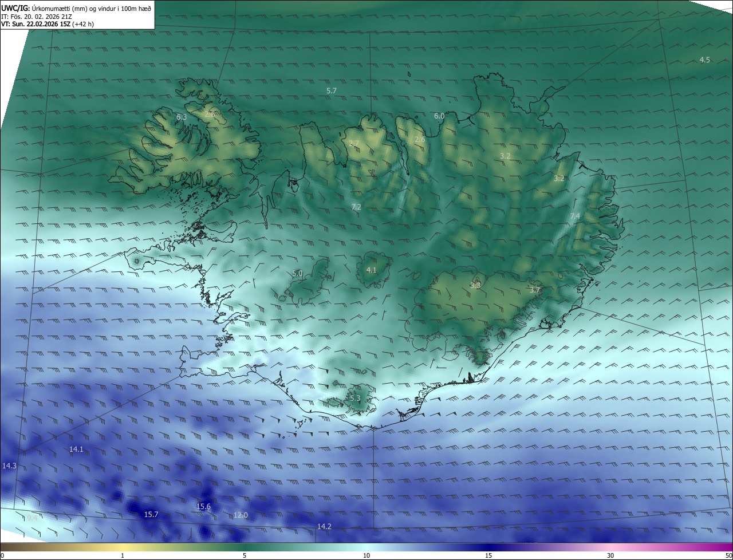Click the 6.0 value on the north coast
733x560 pixels.
439,116
